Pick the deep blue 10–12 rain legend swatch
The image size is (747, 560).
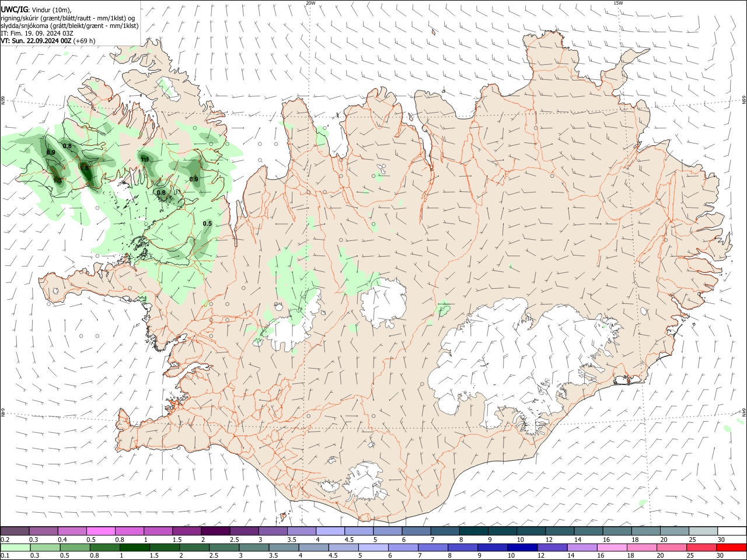point(523,547)
